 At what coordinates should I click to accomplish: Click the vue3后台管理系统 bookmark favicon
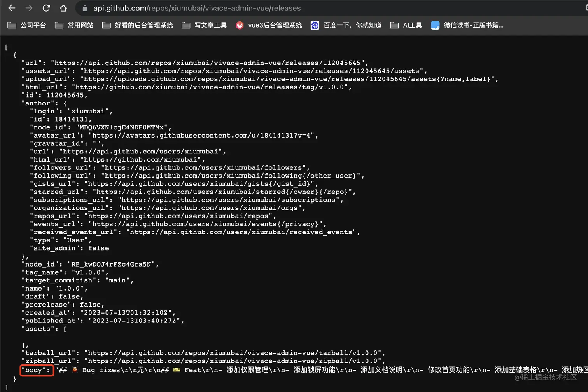(240, 25)
